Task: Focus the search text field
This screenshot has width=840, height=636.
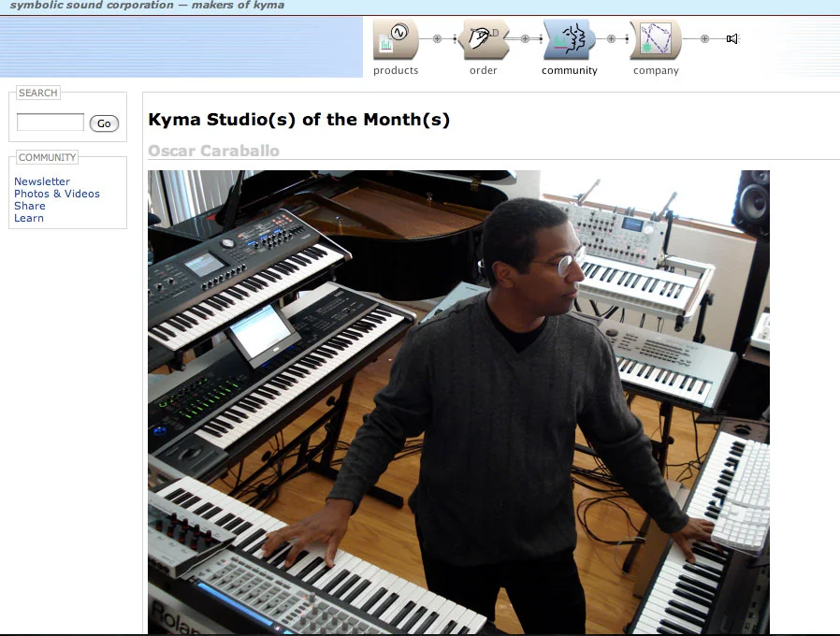Action: pyautogui.click(x=51, y=122)
